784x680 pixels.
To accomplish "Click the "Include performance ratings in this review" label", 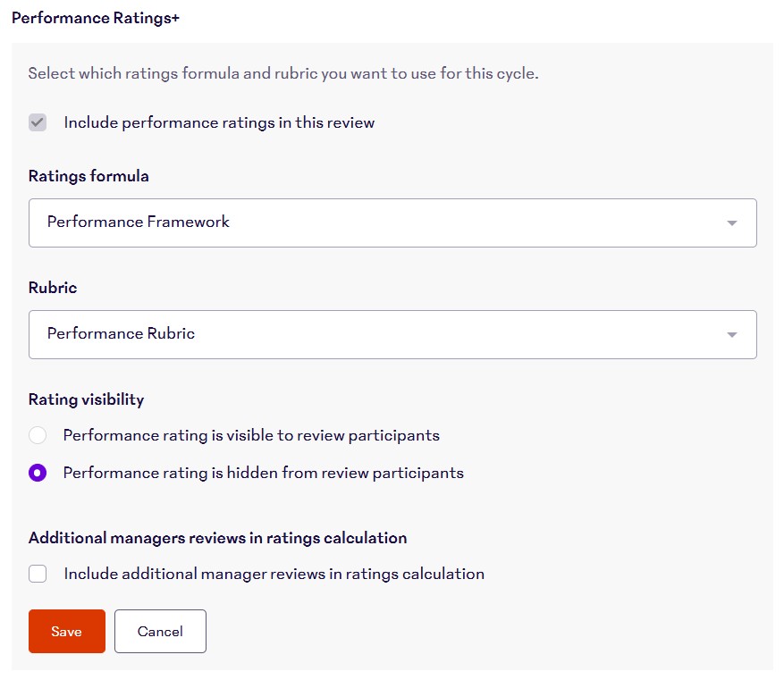I will 219,122.
